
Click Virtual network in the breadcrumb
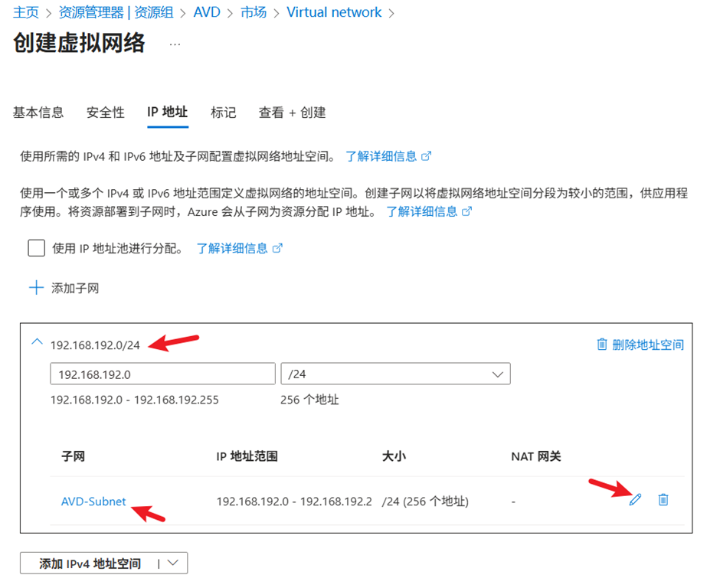point(334,12)
